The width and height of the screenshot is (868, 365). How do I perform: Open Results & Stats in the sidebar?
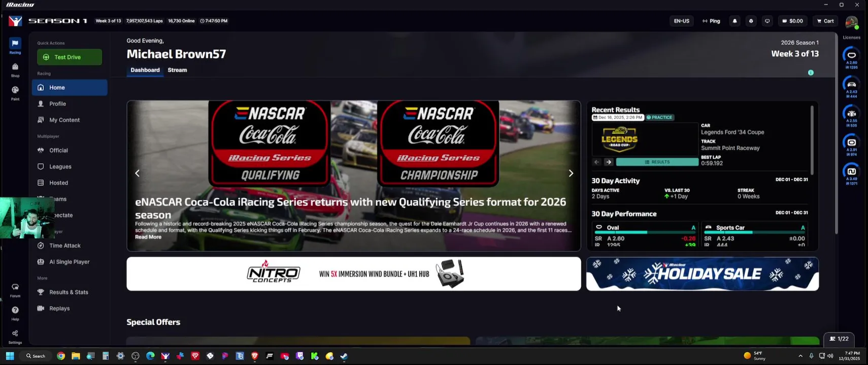click(70, 293)
